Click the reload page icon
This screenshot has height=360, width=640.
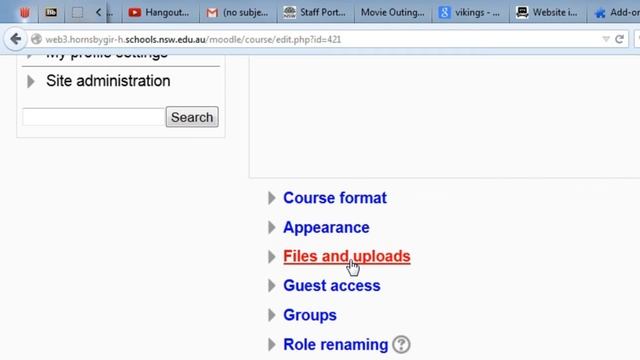619,39
